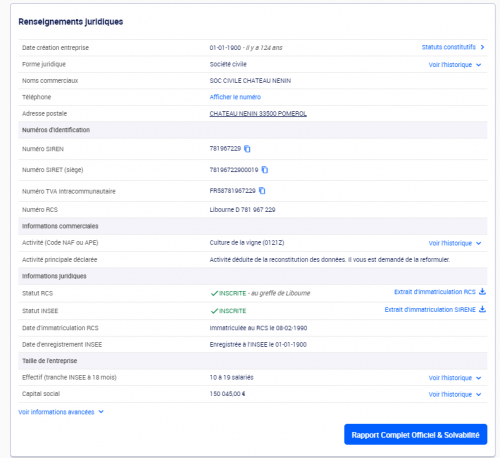Click the 10 à 19 salariés value
This screenshot has height=458, width=500.
click(x=231, y=377)
